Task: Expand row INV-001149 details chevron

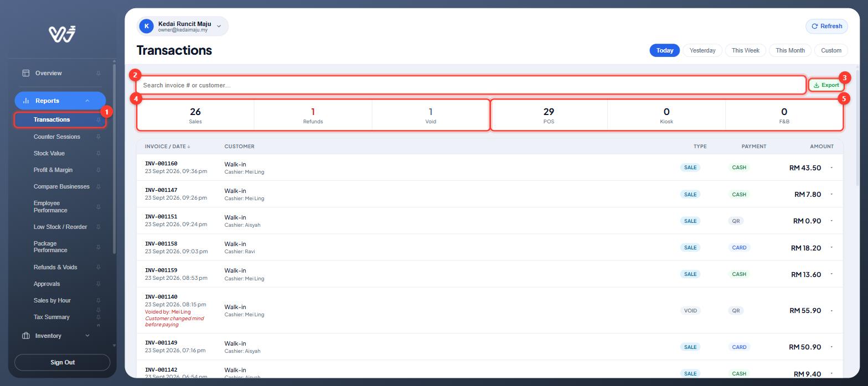Action: pos(831,347)
